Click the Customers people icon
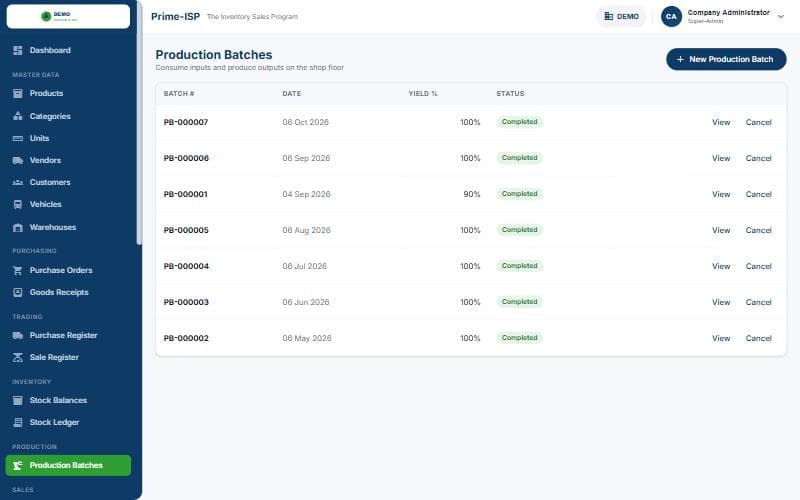This screenshot has width=800, height=500. [18, 182]
